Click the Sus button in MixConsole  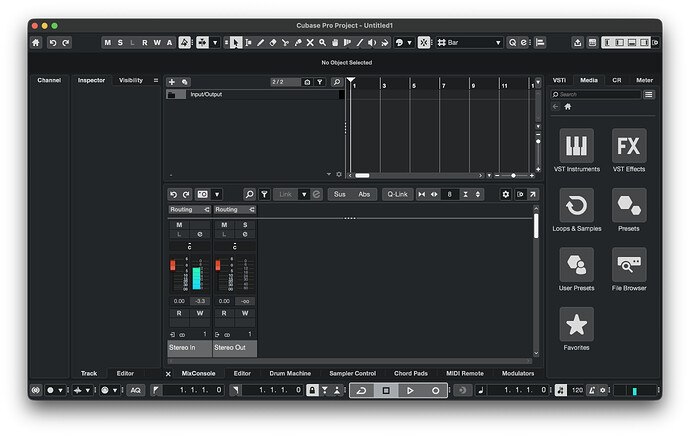(340, 194)
